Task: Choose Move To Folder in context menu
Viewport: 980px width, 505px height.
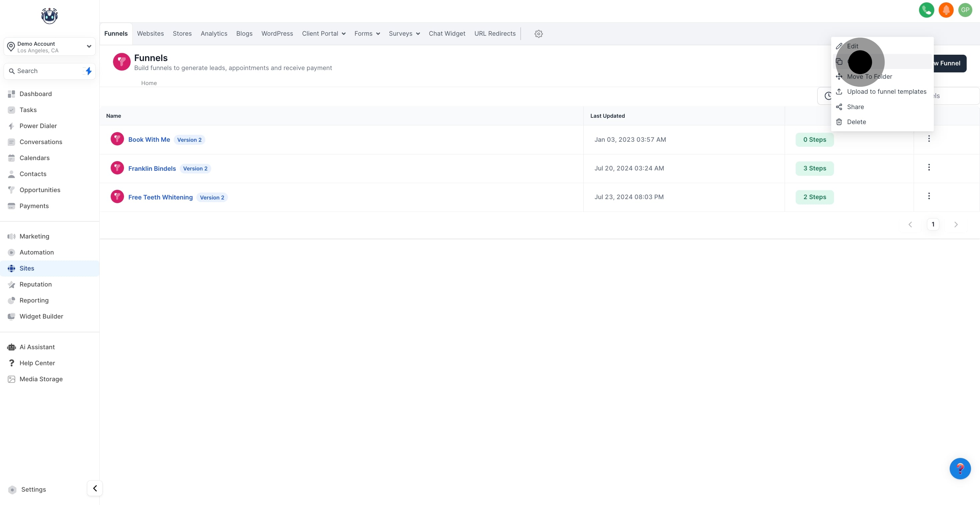Action: coord(869,76)
